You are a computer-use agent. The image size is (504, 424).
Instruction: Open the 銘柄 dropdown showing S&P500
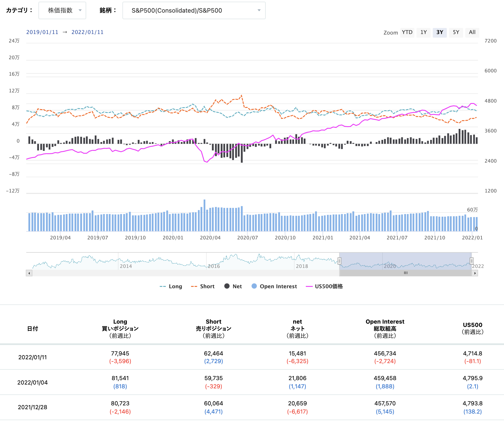[x=194, y=10]
